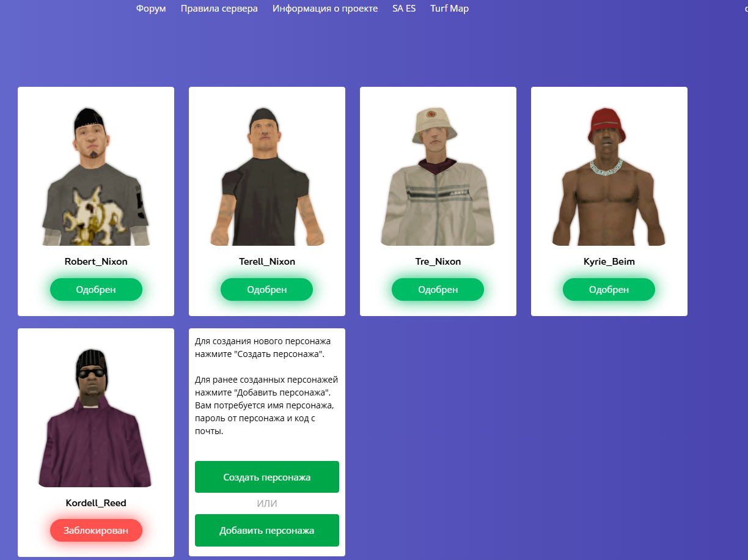Open Правила сервера in navigation
The image size is (748, 560).
tap(219, 9)
